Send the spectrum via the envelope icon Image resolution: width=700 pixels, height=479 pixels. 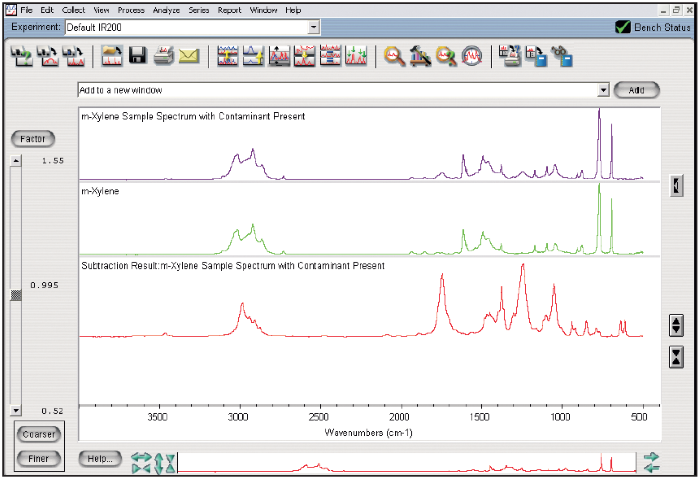pos(189,56)
